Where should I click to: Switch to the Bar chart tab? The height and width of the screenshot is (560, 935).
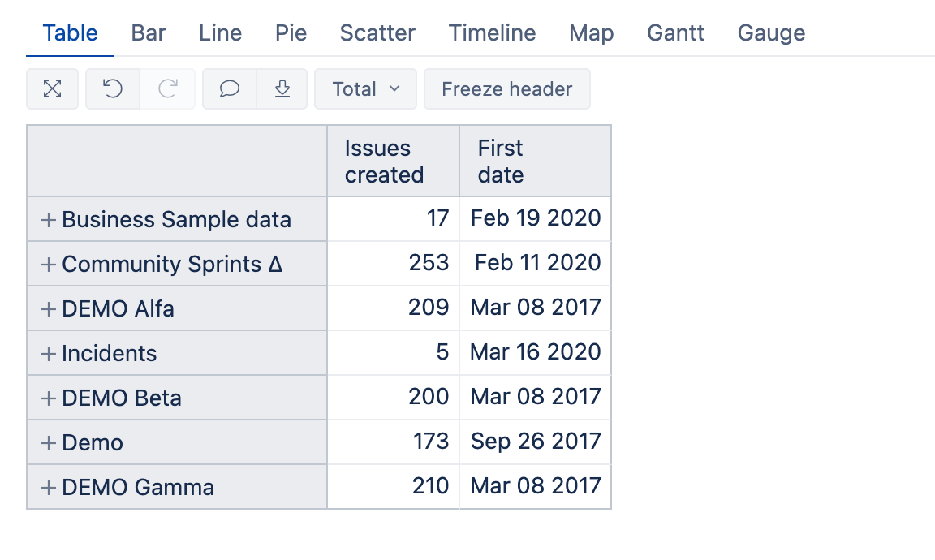point(148,32)
